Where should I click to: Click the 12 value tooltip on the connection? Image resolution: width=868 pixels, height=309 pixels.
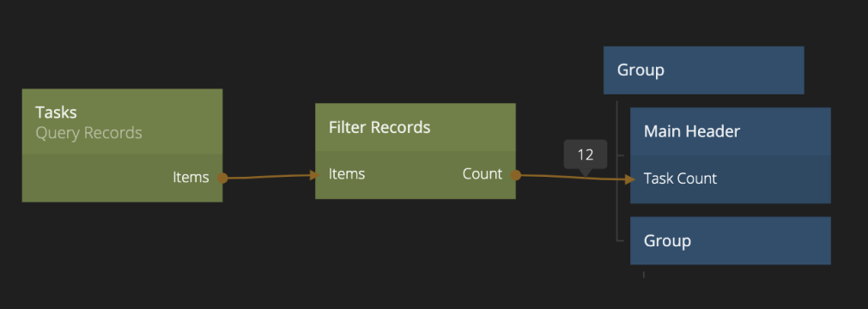point(586,154)
